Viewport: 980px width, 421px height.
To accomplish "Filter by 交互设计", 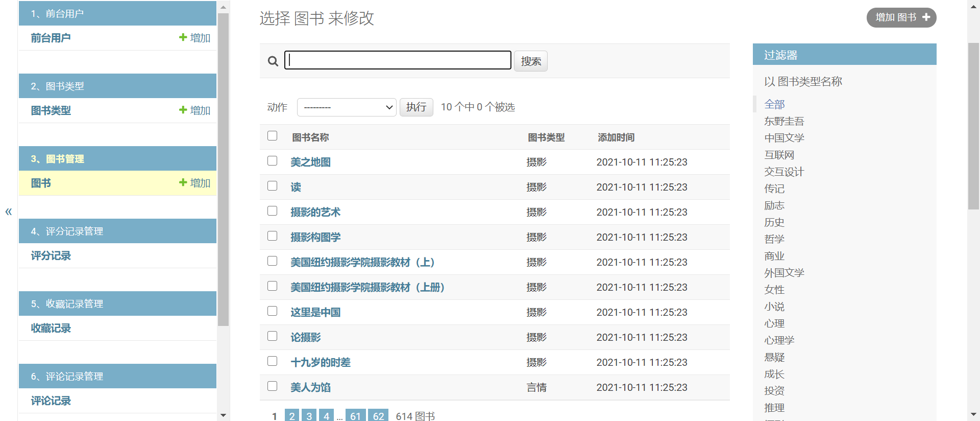I will [x=784, y=172].
